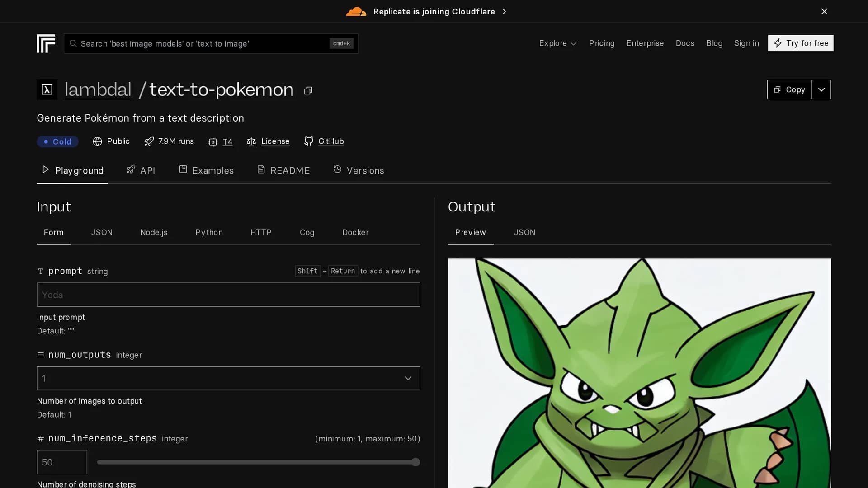This screenshot has height=488, width=868.
Task: Open the T4 hardware link
Action: (227, 141)
